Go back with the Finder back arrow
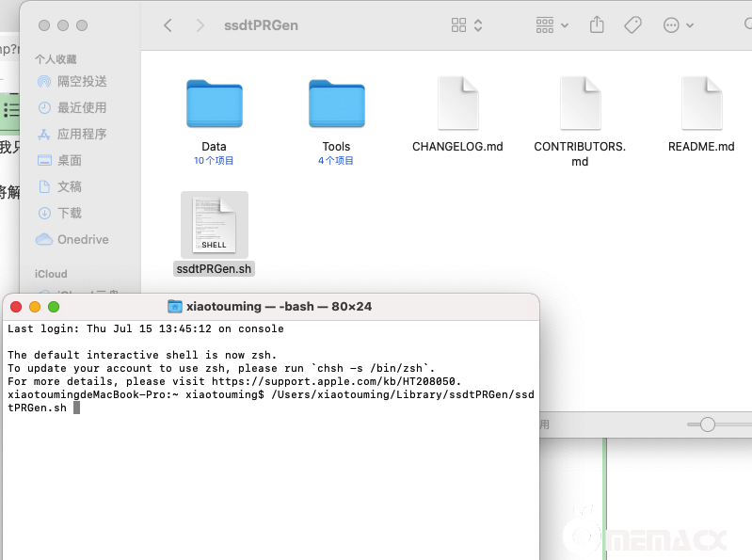This screenshot has width=752, height=560. 168,25
